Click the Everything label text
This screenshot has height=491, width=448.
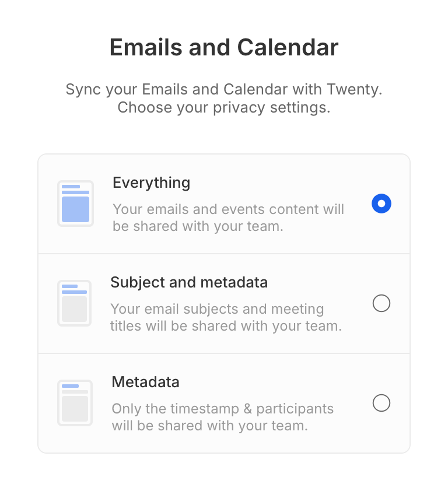pos(150,183)
